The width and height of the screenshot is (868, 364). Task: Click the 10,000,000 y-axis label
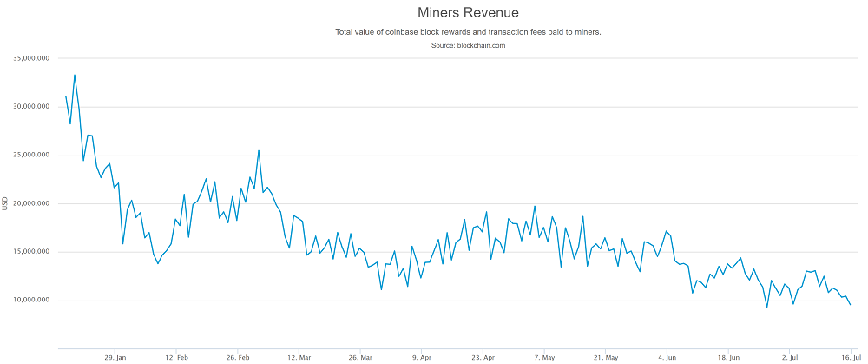click(31, 301)
